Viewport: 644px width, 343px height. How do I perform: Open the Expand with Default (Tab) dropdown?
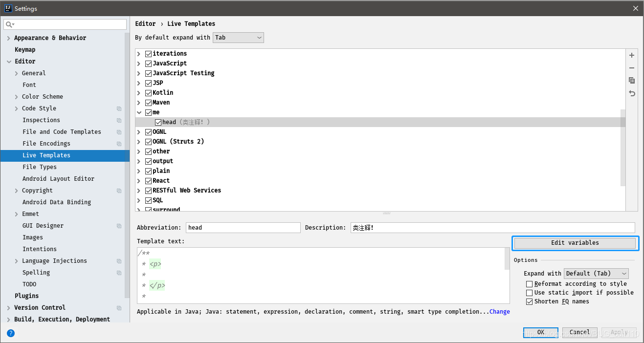coord(596,273)
